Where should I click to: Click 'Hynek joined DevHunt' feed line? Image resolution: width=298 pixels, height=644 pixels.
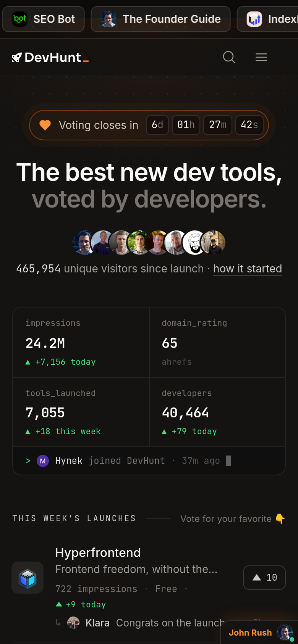click(x=149, y=461)
